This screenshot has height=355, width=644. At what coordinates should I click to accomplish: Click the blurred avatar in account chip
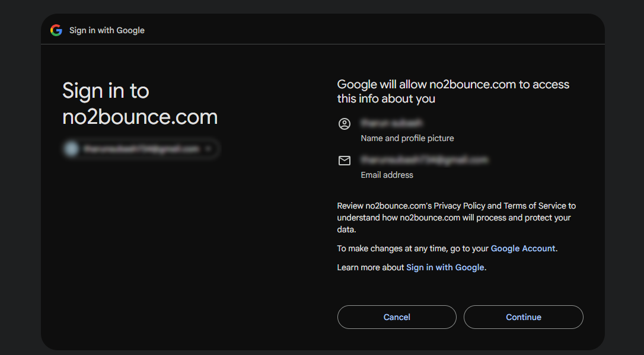(x=71, y=149)
